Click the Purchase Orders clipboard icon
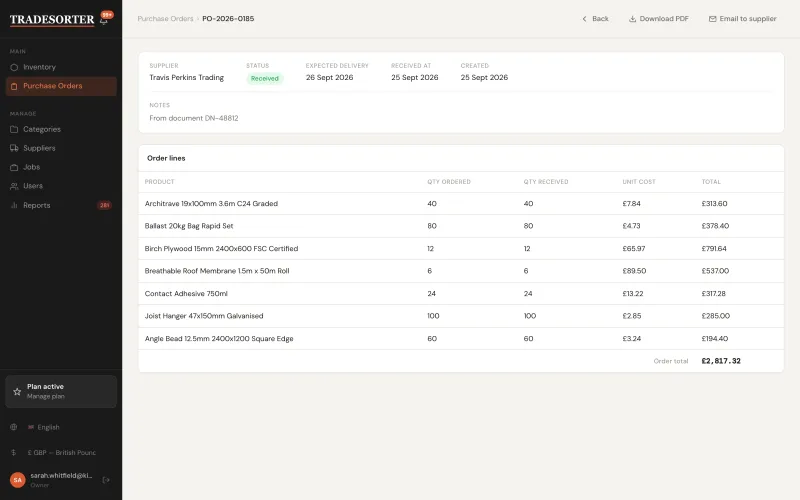Screen dimensions: 800x500 pyautogui.click(x=14, y=86)
